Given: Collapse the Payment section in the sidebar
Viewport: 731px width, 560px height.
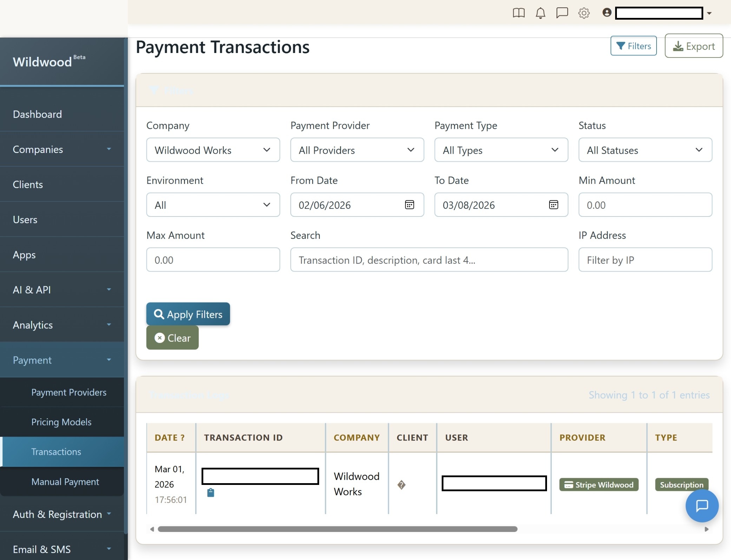Looking at the screenshot, I should click(x=62, y=360).
